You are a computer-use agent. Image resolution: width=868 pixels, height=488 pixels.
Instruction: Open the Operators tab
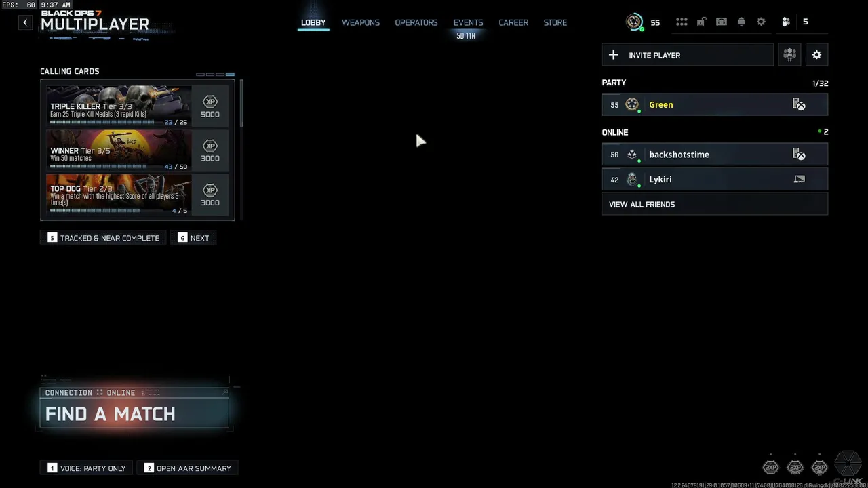pyautogui.click(x=416, y=22)
